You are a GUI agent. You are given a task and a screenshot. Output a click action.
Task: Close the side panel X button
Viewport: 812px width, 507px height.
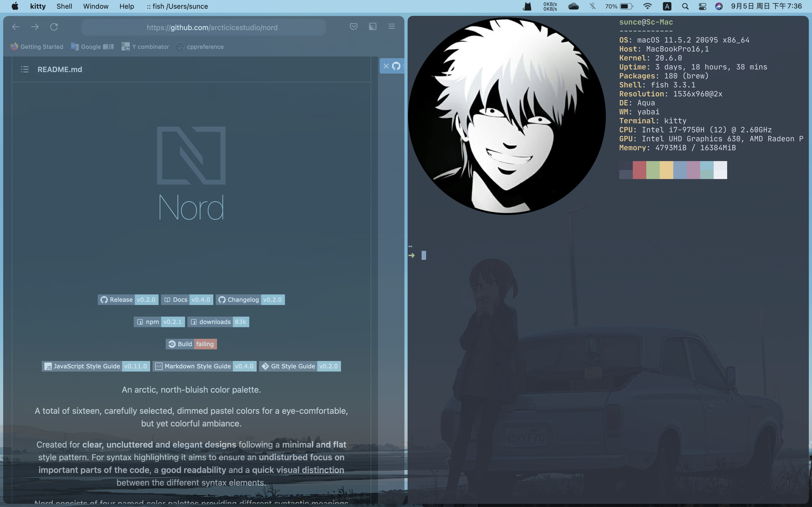tap(386, 66)
